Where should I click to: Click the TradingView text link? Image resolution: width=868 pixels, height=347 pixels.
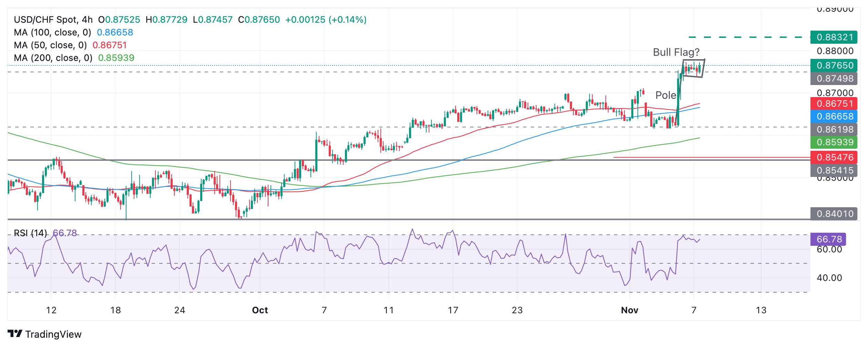pos(53,334)
